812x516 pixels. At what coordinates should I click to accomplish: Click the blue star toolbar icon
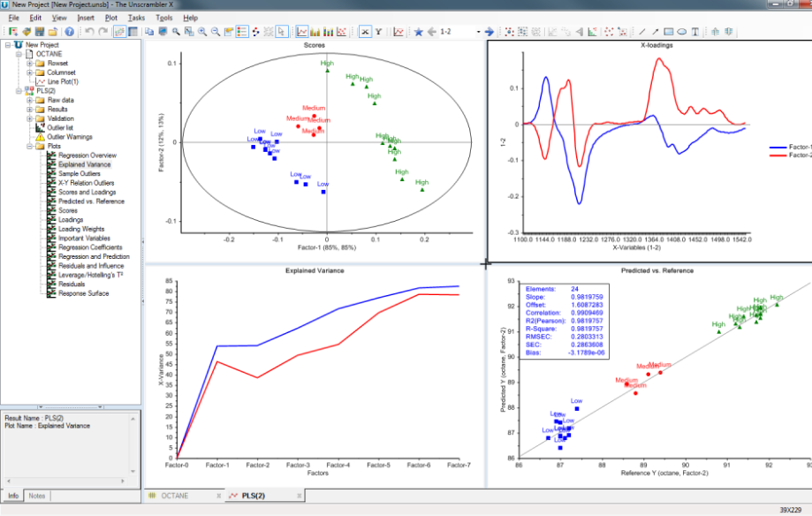click(418, 32)
